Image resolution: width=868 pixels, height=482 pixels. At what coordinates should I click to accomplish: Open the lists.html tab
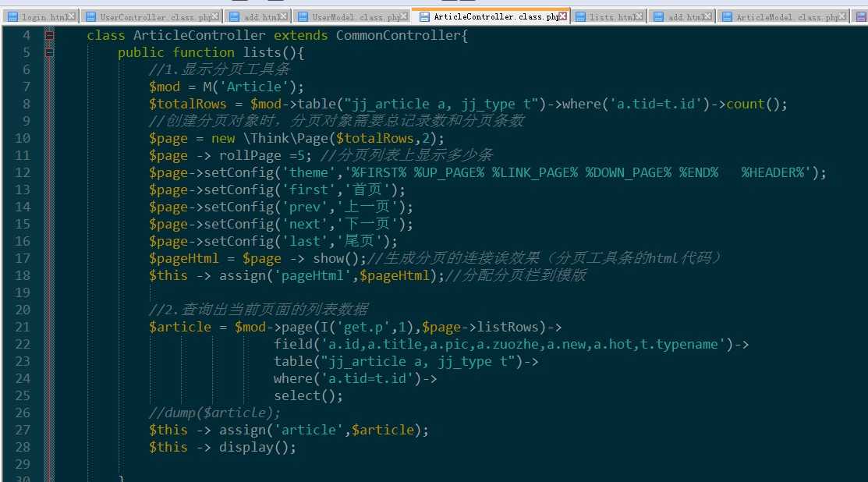point(608,16)
